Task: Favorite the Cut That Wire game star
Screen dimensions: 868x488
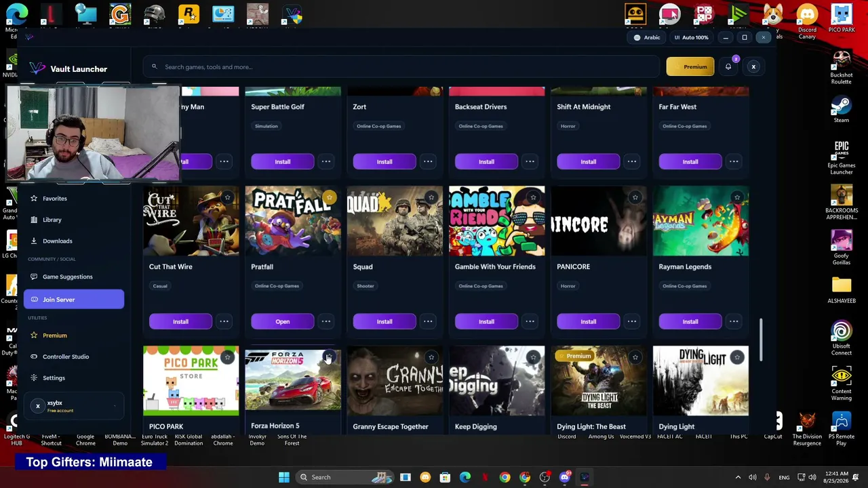Action: point(227,197)
